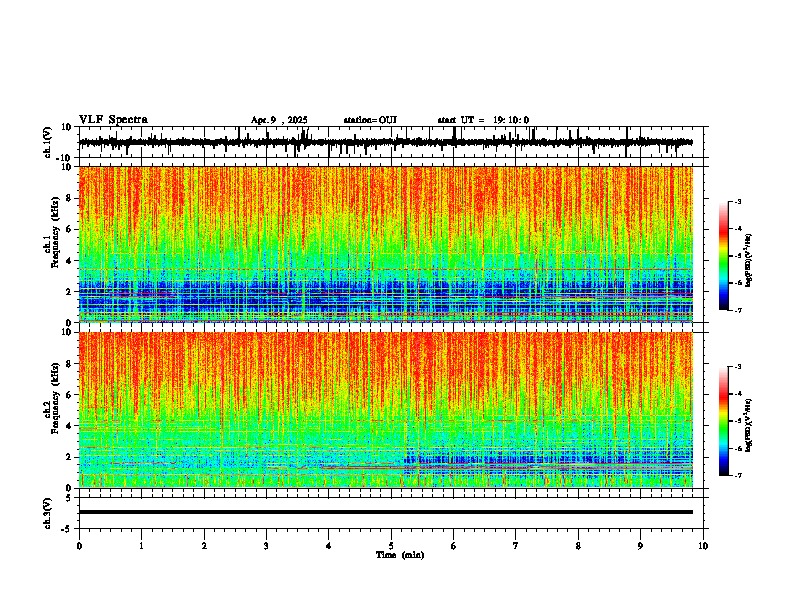Click the ch.2 color bar log(PSD) unit label
Image resolution: width=792 pixels, height=612 pixels.
[x=749, y=425]
